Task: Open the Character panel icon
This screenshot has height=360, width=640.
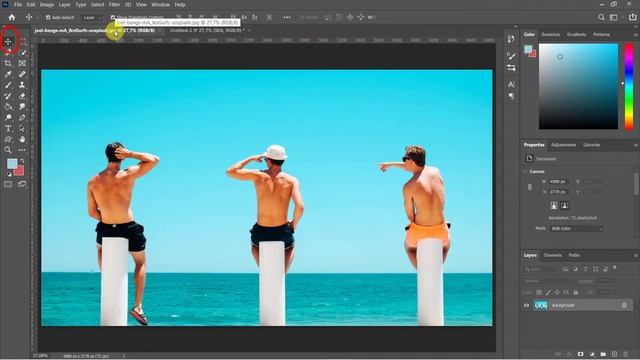Action: [511, 84]
